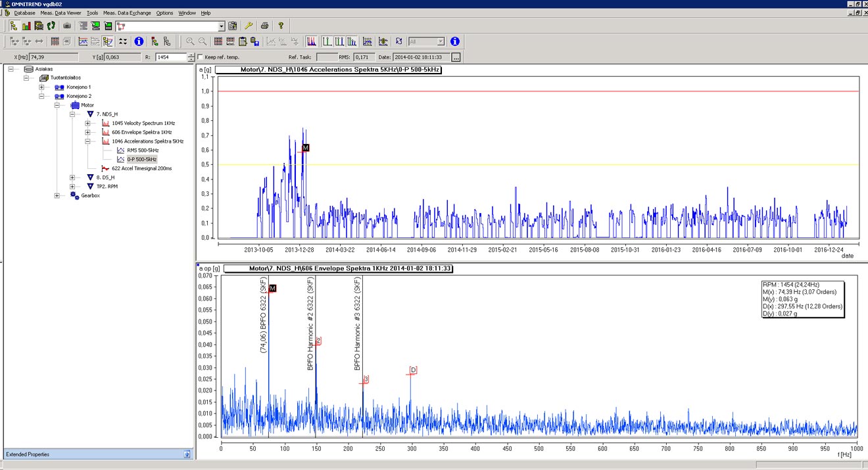Click the machine tree view icon
The height and width of the screenshot is (470, 868).
14,26
